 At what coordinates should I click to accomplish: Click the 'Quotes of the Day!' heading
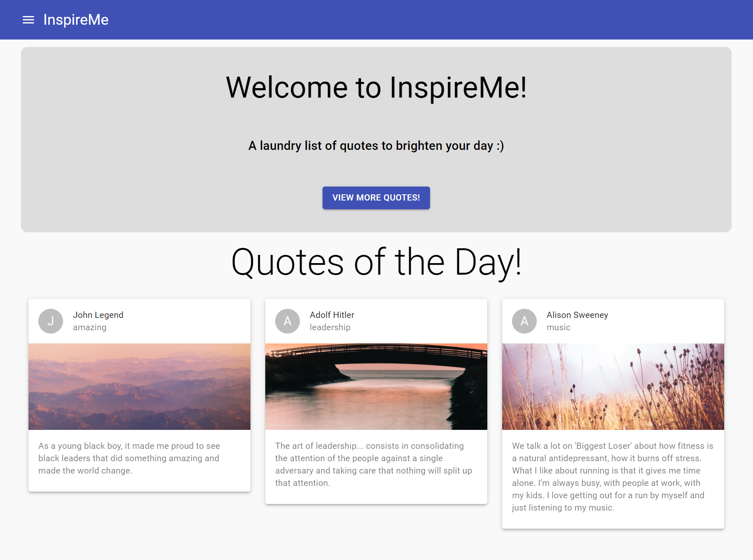[x=376, y=262]
